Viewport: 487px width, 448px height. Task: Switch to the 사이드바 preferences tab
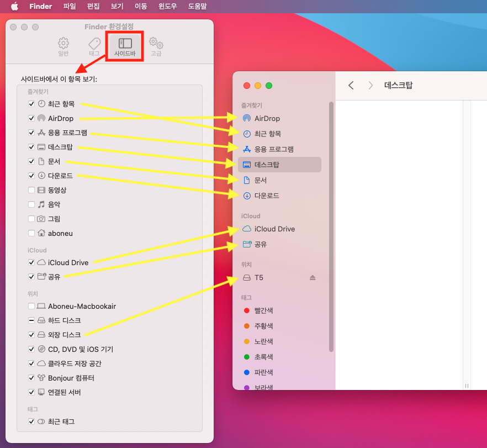(125, 46)
